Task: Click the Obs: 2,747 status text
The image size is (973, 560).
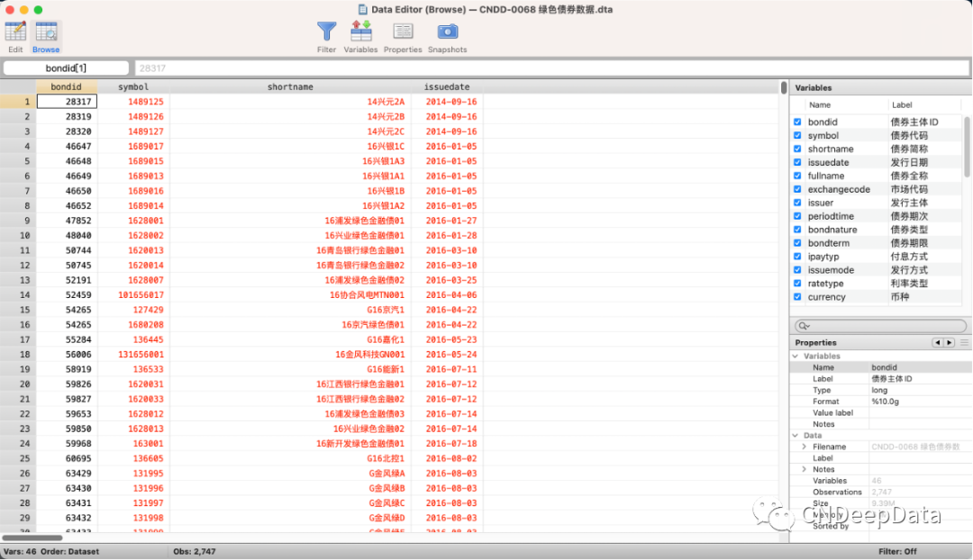Action: (195, 551)
